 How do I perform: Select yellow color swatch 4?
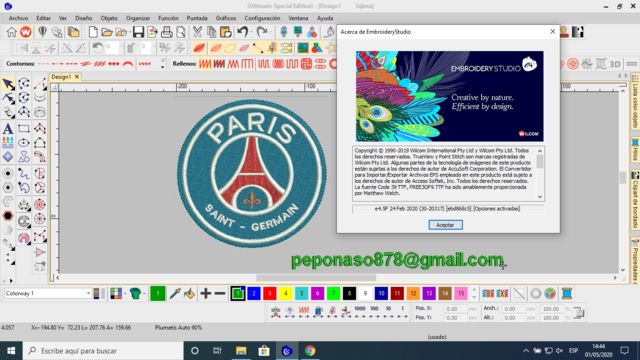(x=285, y=293)
